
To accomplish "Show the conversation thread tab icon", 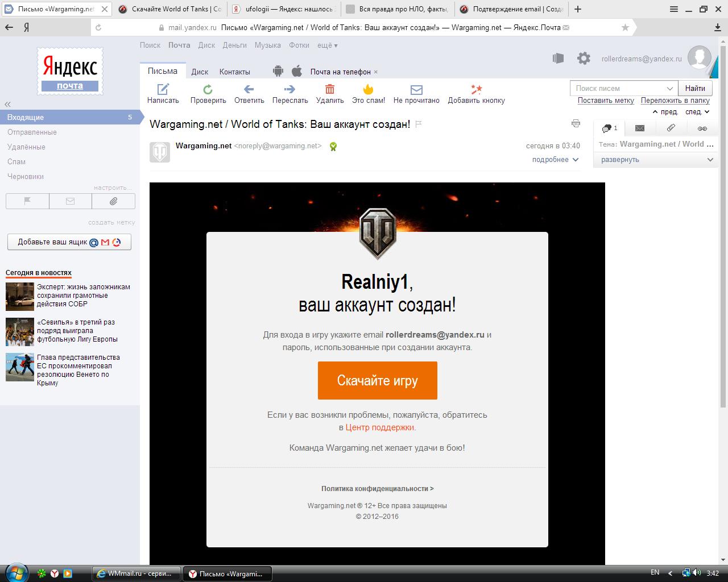I will [609, 128].
